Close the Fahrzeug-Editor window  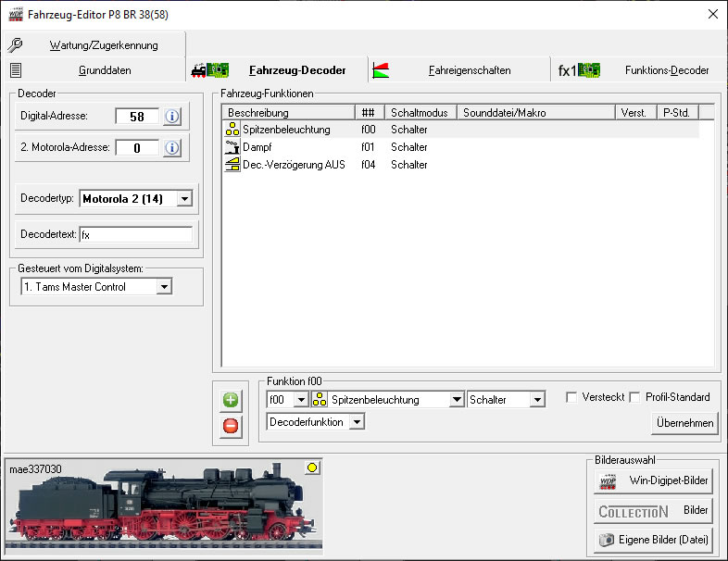pos(713,15)
